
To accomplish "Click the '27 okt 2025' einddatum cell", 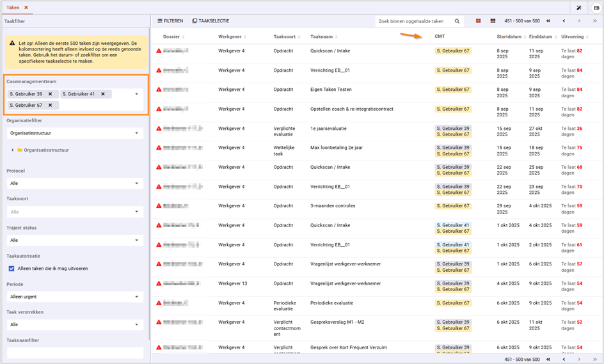I will coord(536,131).
